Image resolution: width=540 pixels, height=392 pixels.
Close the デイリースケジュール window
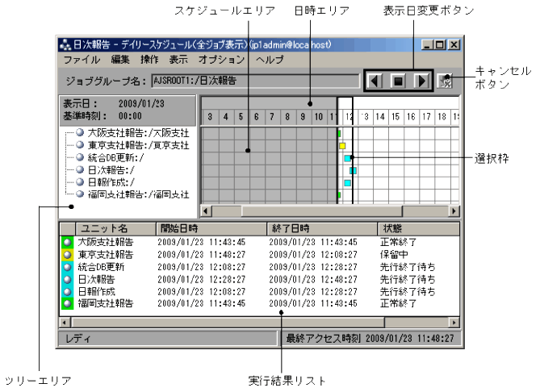click(x=454, y=45)
